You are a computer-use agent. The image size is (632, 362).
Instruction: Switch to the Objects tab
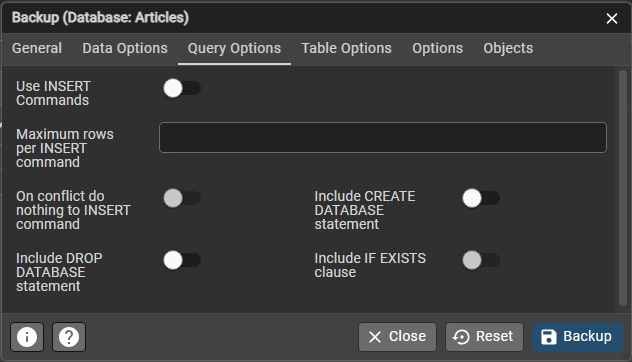click(x=508, y=48)
